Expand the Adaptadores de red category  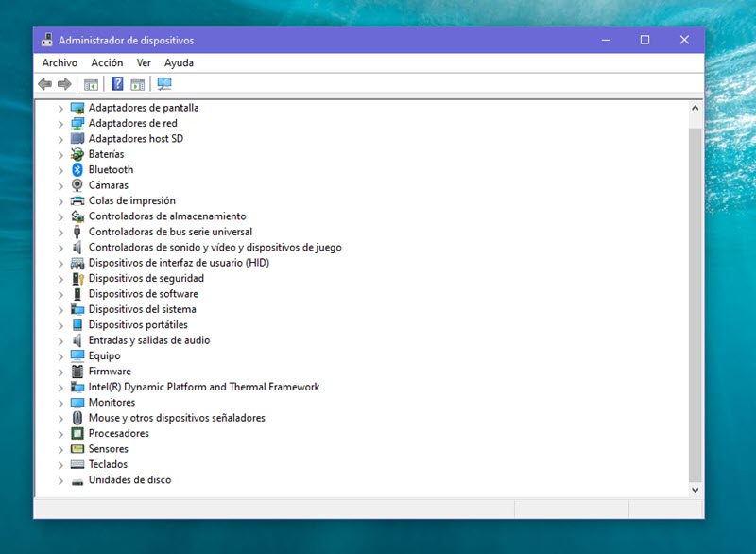[x=60, y=124]
